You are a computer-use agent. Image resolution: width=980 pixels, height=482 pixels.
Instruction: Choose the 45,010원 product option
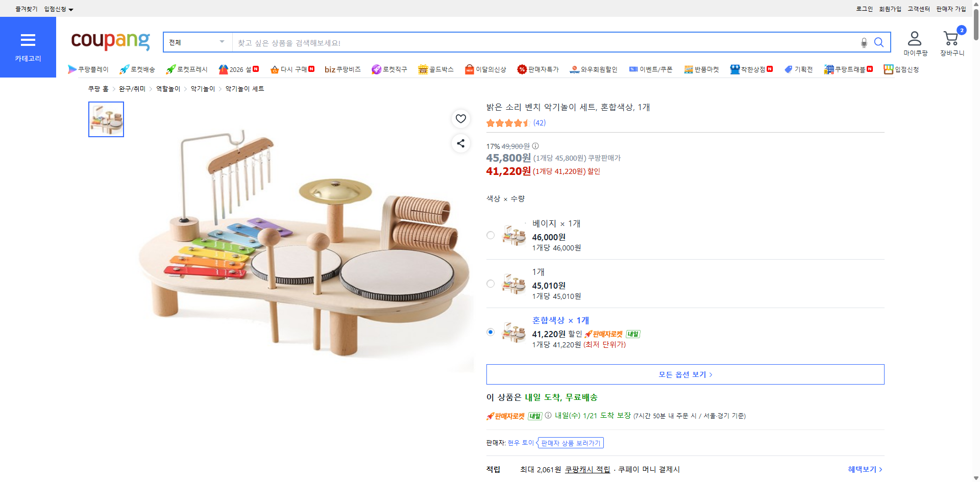click(x=491, y=284)
